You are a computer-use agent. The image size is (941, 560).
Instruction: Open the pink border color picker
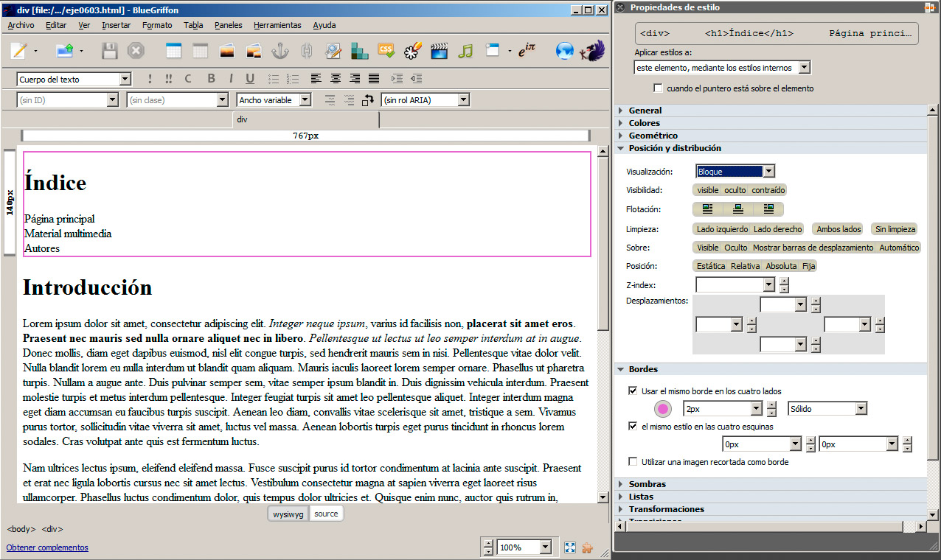(663, 409)
